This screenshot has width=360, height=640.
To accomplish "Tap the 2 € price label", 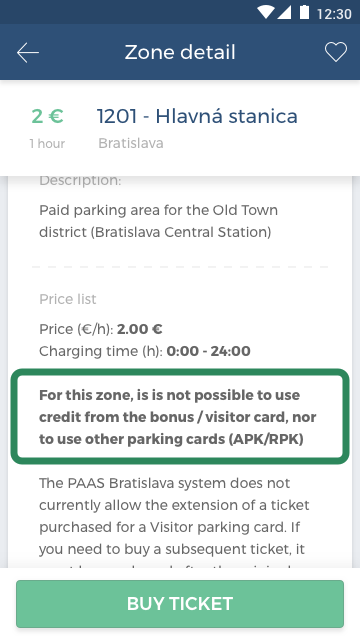I will click(x=47, y=116).
